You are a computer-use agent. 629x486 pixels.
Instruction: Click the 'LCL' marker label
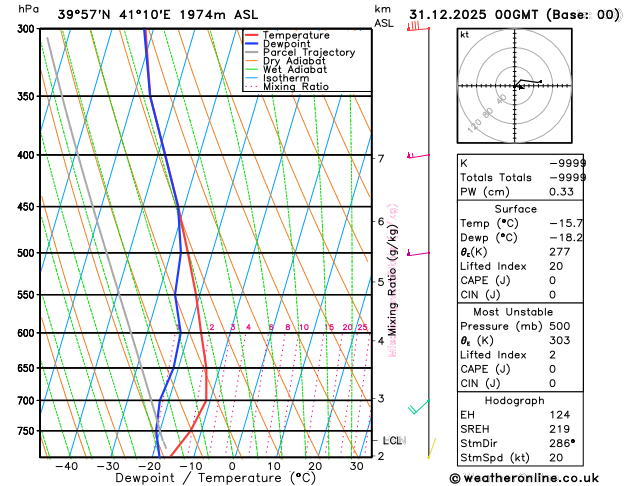click(x=393, y=441)
